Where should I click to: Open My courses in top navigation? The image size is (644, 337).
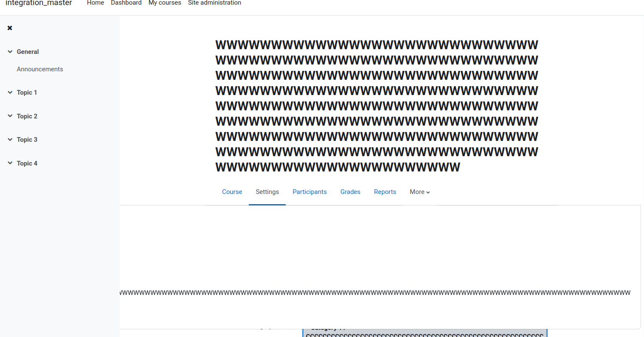tap(165, 3)
